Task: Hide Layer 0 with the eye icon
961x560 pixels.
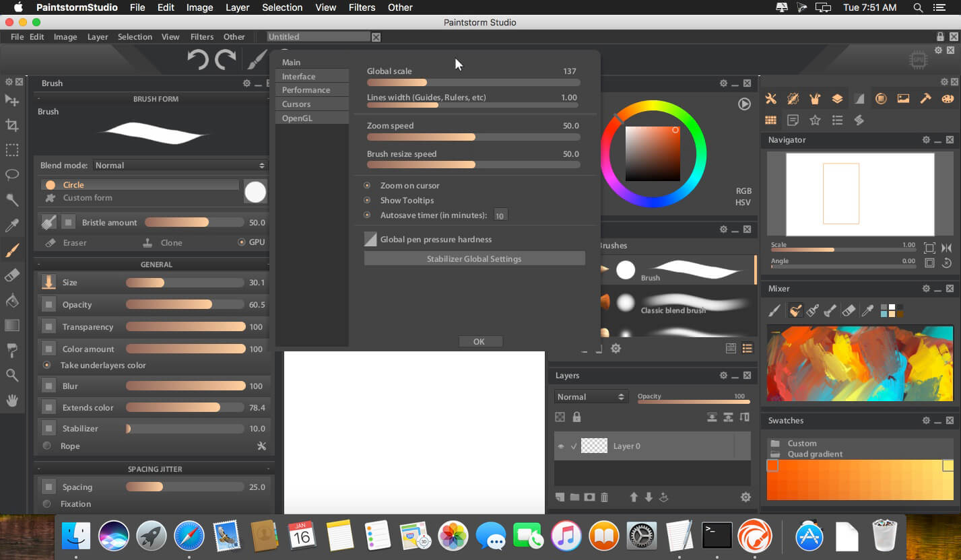Action: coord(560,446)
